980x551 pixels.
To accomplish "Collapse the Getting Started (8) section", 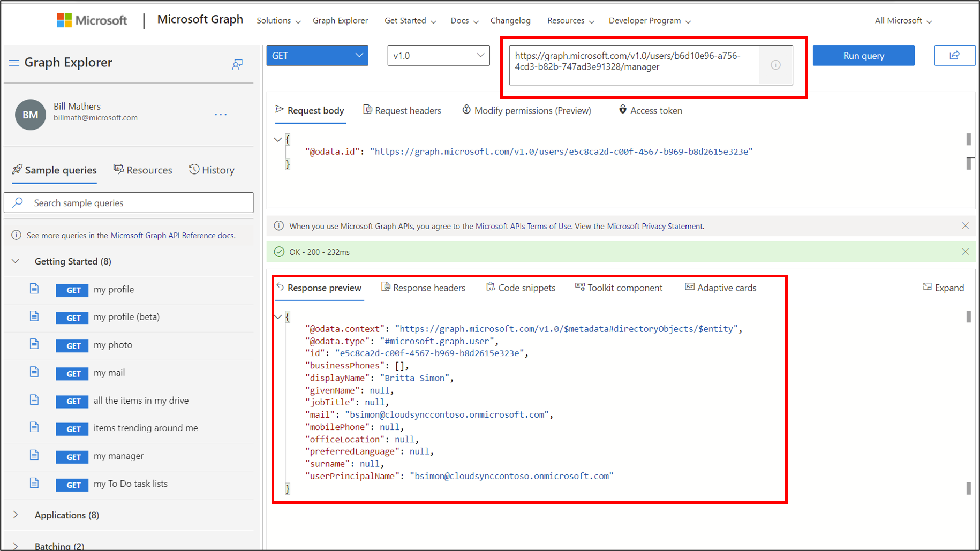I will (x=16, y=261).
